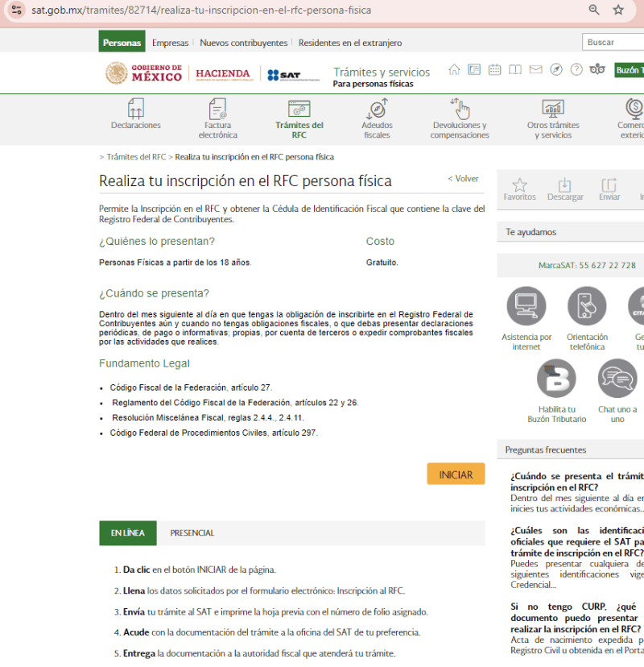This screenshot has height=667, width=644.
Task: Click the question mark help icon
Action: click(576, 70)
